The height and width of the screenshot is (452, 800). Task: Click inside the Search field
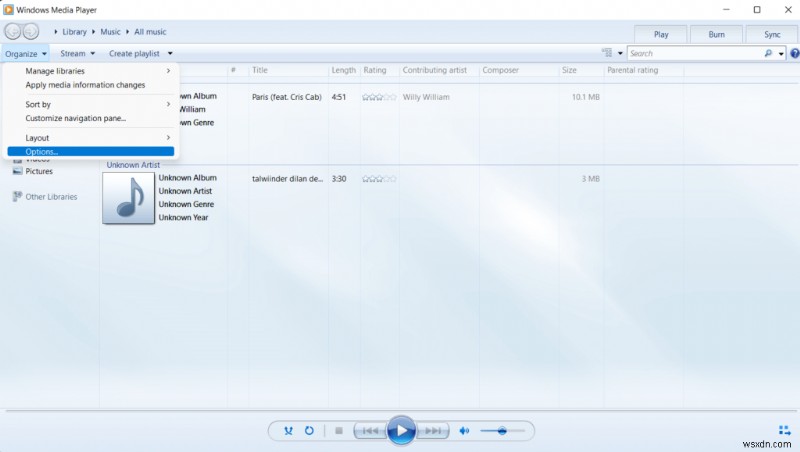pyautogui.click(x=688, y=53)
